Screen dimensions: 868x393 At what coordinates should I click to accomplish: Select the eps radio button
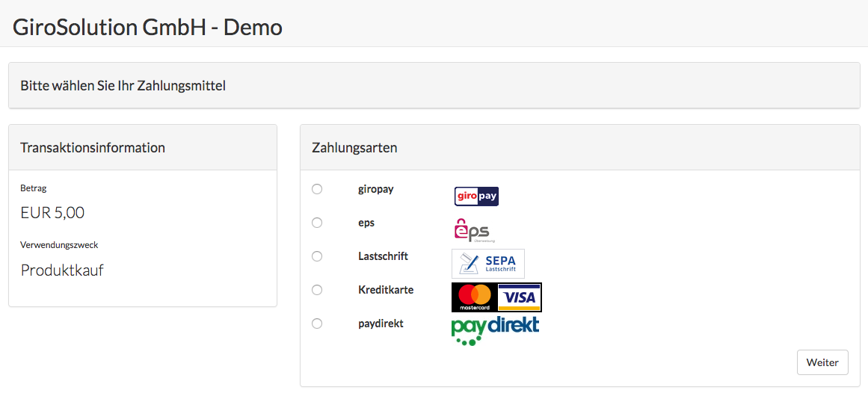(x=317, y=223)
